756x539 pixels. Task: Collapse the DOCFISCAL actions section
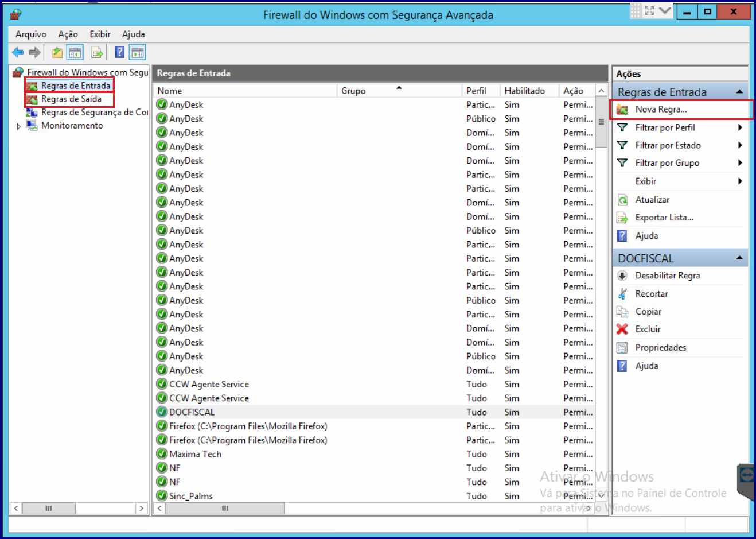[739, 258]
